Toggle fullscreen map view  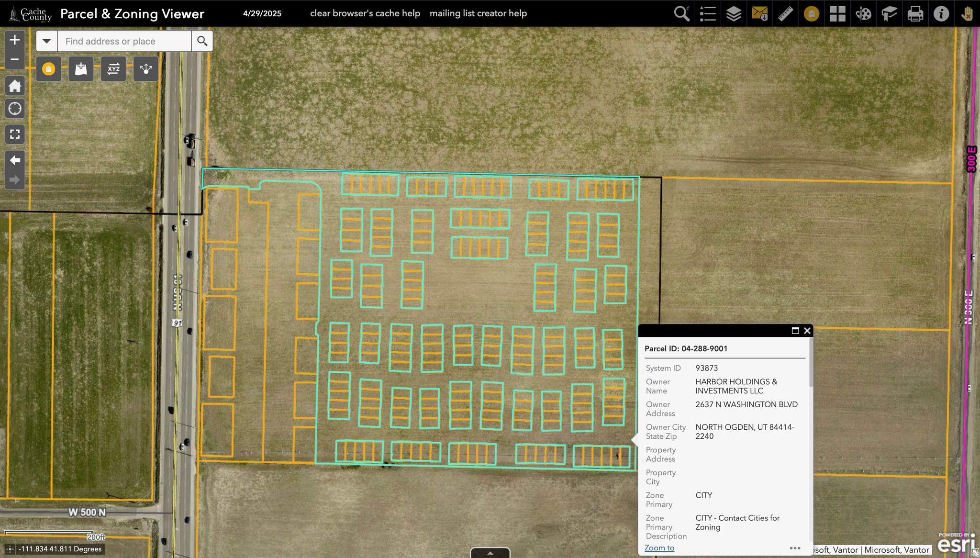[15, 134]
